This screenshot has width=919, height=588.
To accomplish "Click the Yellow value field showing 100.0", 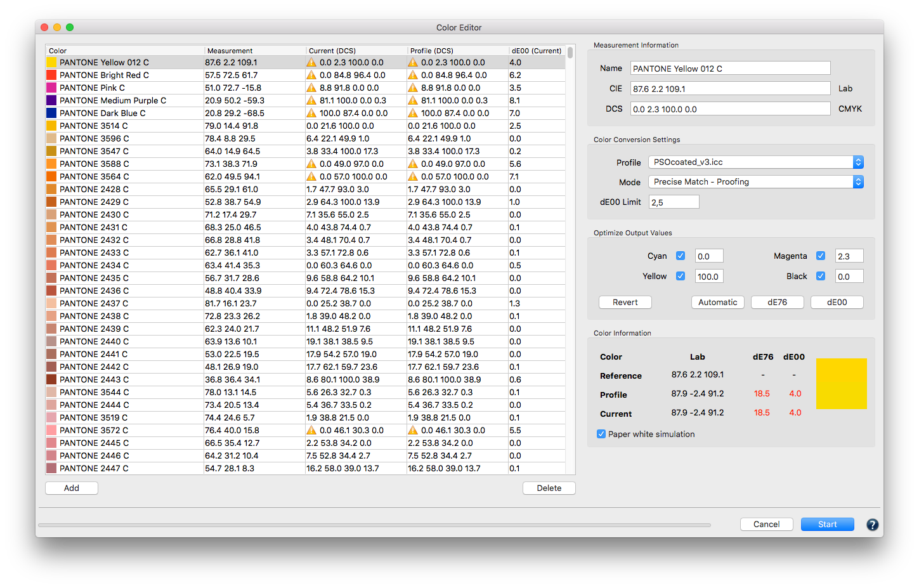I will (x=709, y=276).
